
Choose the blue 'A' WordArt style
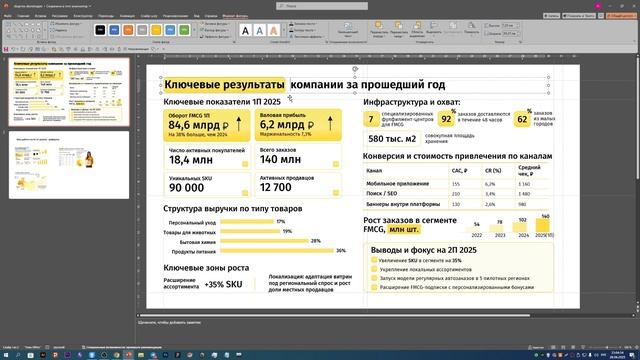(260, 30)
